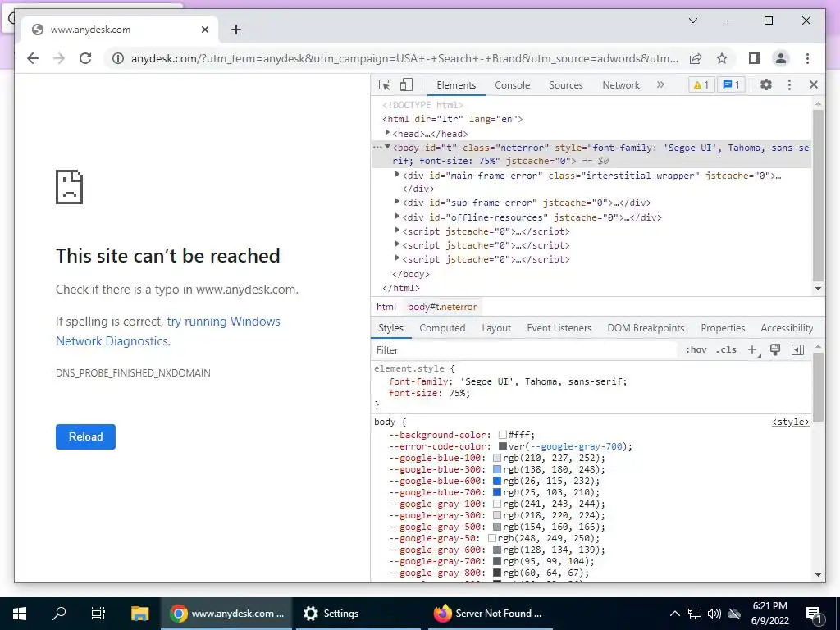Screen dimensions: 840x630
Task: Click the Elements panel vertical scrollbar
Action: [818, 195]
